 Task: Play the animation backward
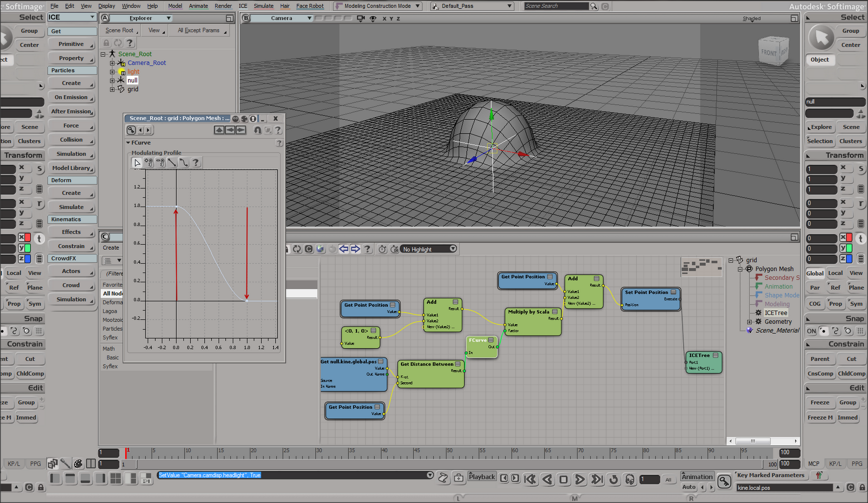pyautogui.click(x=547, y=479)
